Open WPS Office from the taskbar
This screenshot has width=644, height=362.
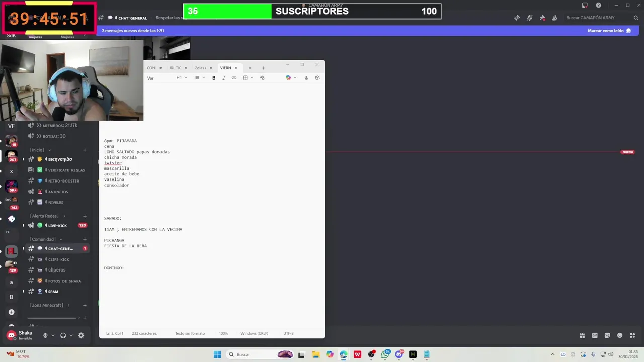click(357, 354)
